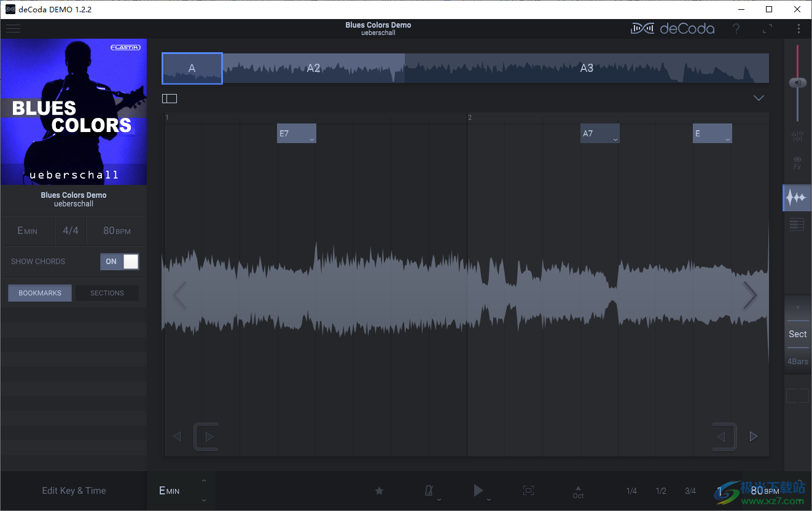Image resolution: width=812 pixels, height=511 pixels.
Task: Click the bar 2 marker in the ruler
Action: pos(470,117)
